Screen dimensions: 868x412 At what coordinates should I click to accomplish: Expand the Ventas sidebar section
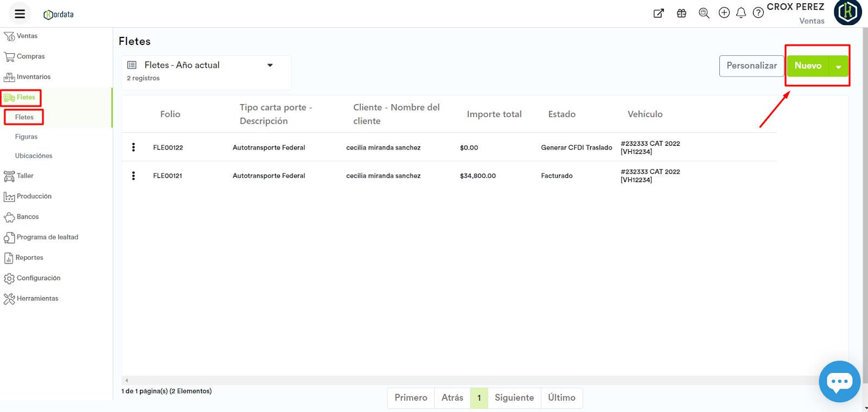tap(27, 36)
